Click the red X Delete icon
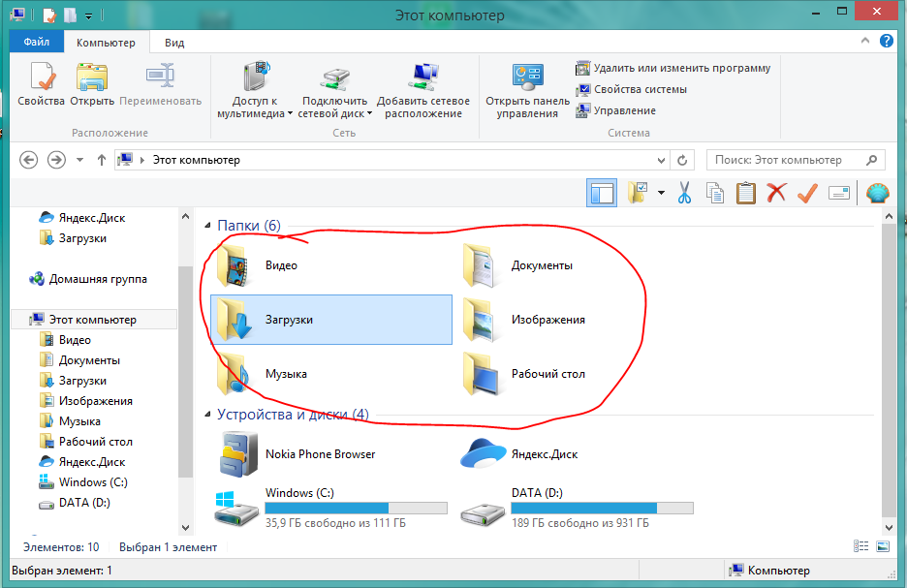The image size is (907, 588). (x=776, y=193)
